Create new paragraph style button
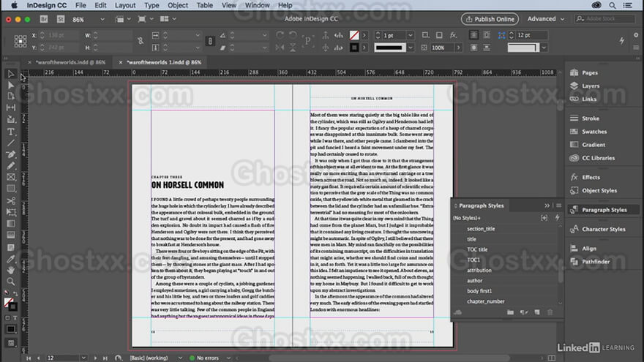644x362 pixels. click(x=537, y=312)
